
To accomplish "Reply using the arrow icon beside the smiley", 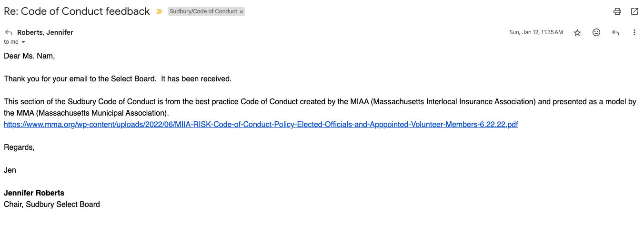I will tap(615, 32).
